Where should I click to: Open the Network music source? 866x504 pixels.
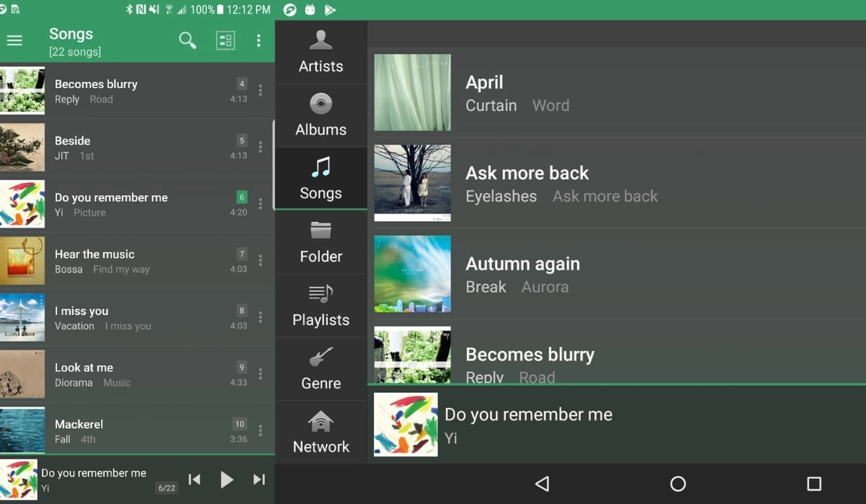pos(320,431)
